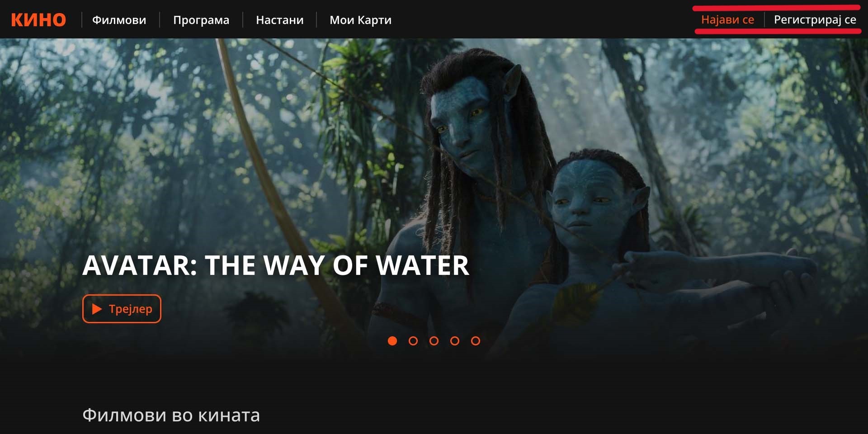Play the Avatar Трејлер button

pyautogui.click(x=122, y=309)
